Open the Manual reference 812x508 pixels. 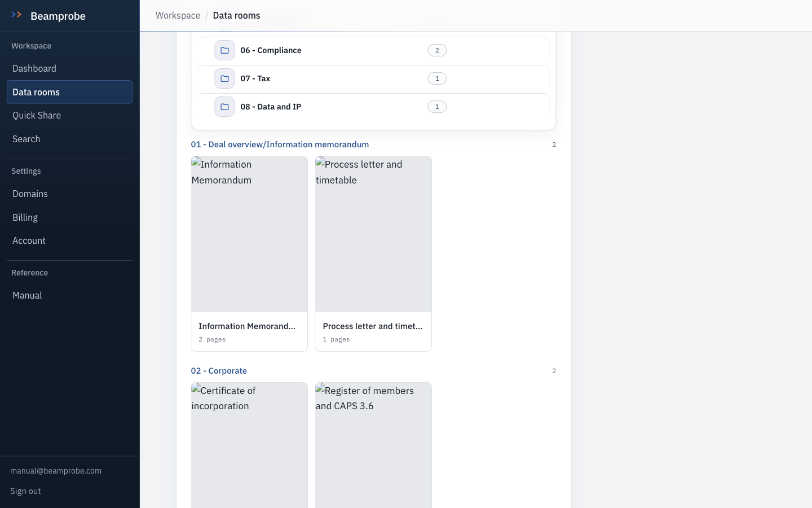(69, 295)
